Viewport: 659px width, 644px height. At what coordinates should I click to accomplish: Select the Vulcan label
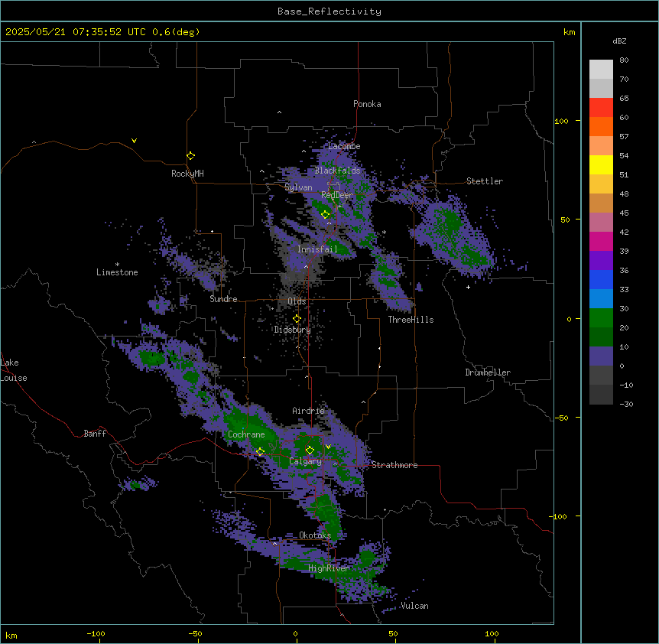pos(414,606)
